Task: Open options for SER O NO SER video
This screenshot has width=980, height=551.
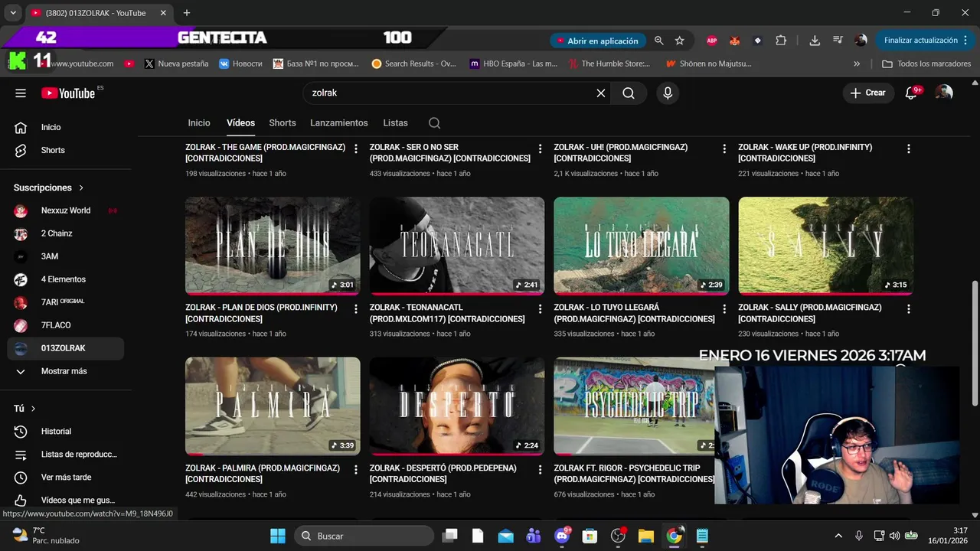Action: [x=540, y=148]
